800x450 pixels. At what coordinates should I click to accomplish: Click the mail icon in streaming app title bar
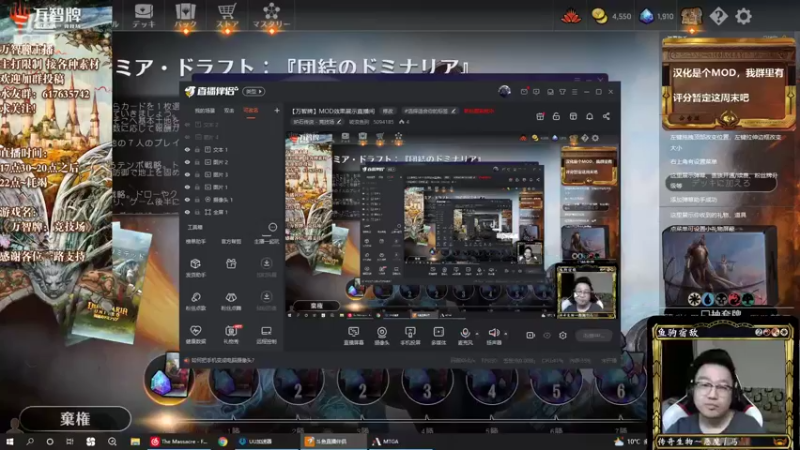524,92
